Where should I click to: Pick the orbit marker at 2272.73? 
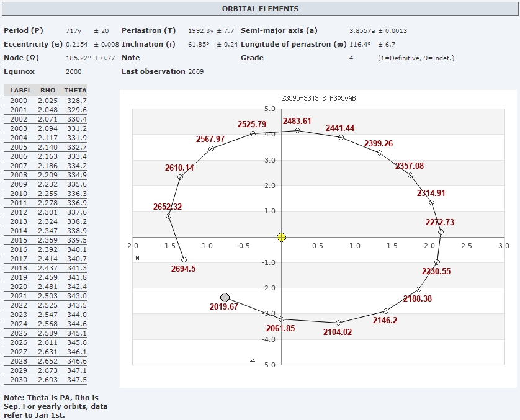point(441,231)
